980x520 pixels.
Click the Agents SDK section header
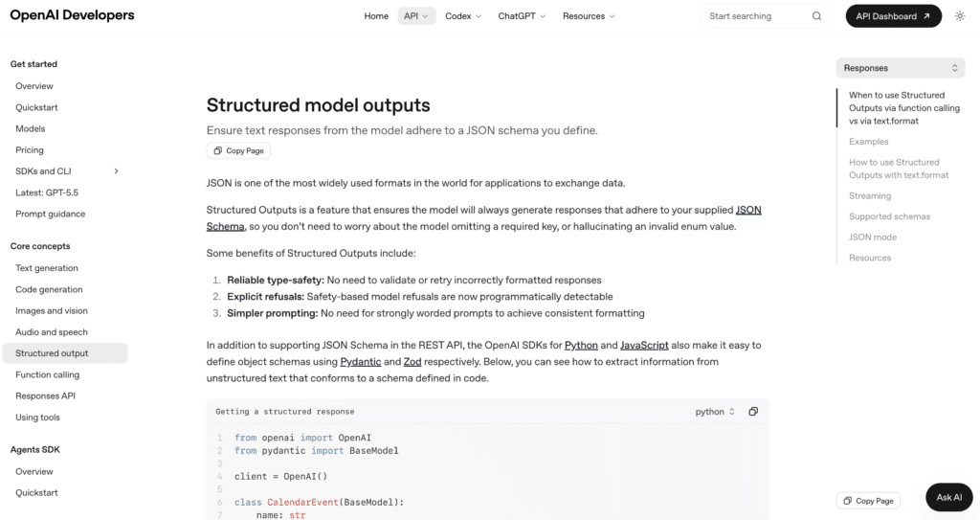pos(35,450)
